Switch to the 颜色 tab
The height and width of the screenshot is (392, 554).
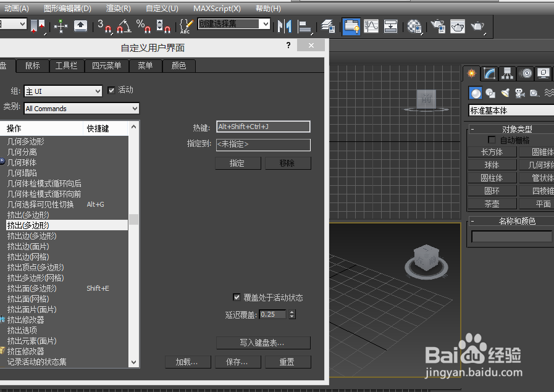pos(179,65)
